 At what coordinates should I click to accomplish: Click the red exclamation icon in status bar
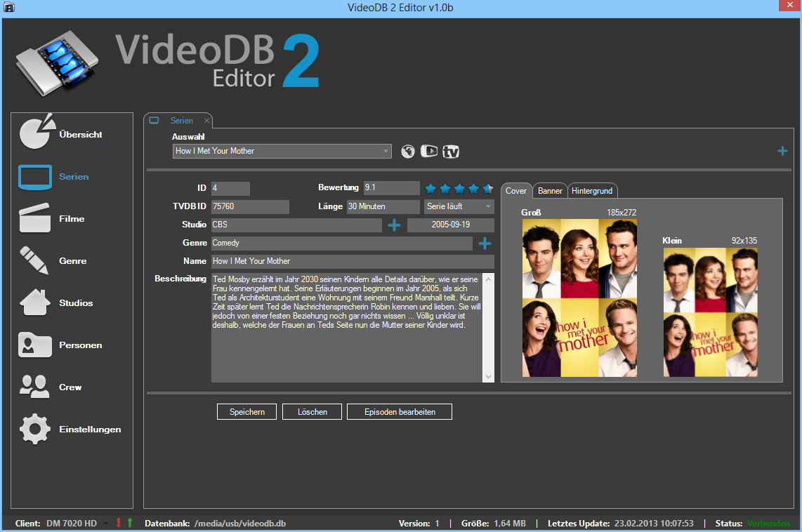[118, 523]
